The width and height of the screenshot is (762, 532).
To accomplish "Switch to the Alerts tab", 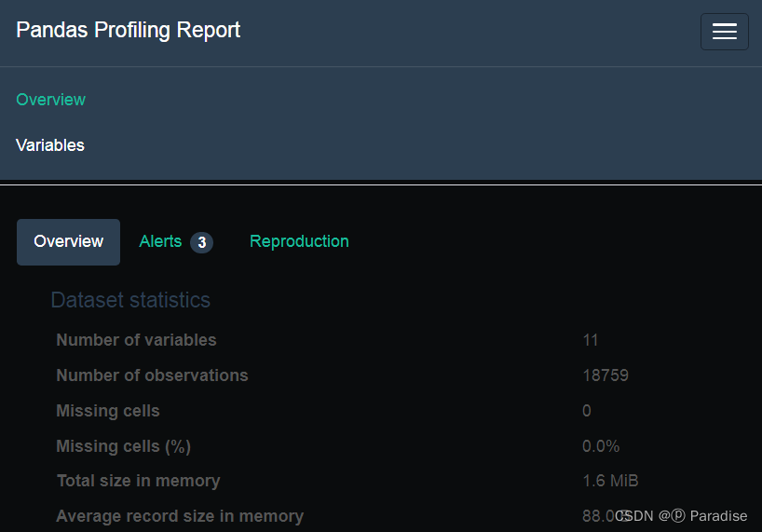I will pos(176,242).
